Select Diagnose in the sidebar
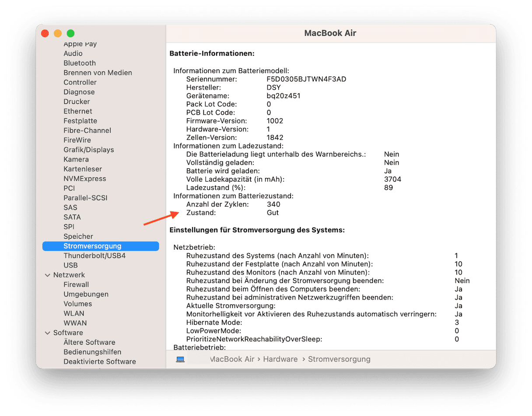532x416 pixels. coord(79,92)
